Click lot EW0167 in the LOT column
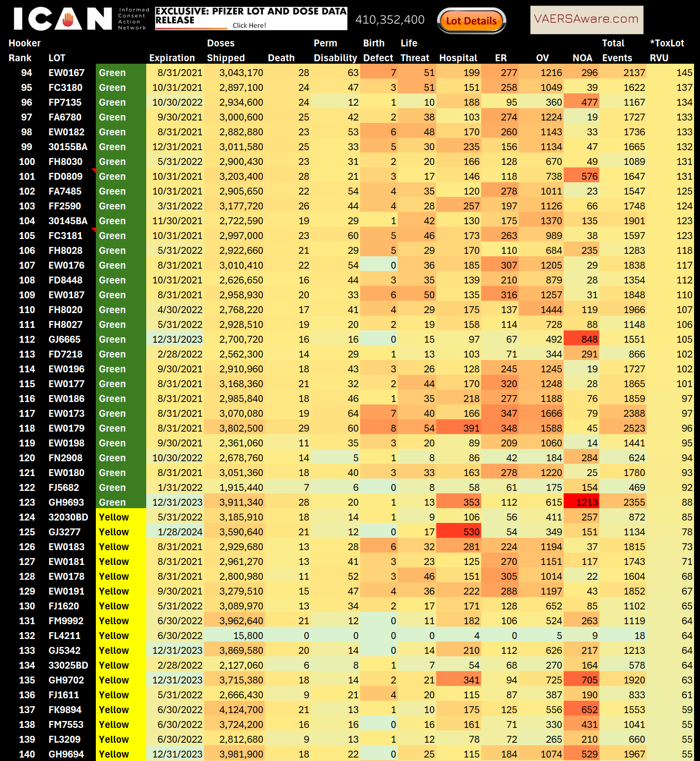This screenshot has width=700, height=761. (x=66, y=73)
